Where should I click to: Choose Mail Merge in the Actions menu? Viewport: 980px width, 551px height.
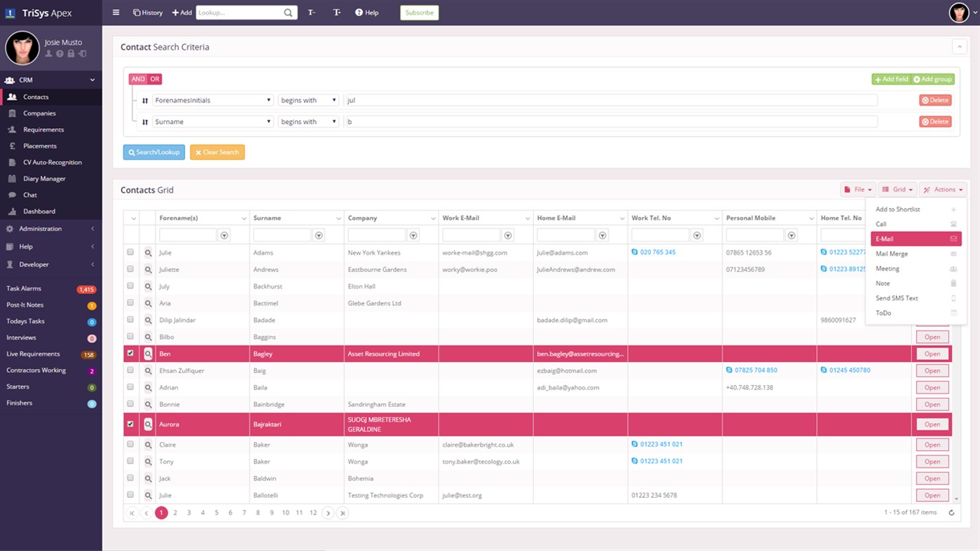pos(892,253)
